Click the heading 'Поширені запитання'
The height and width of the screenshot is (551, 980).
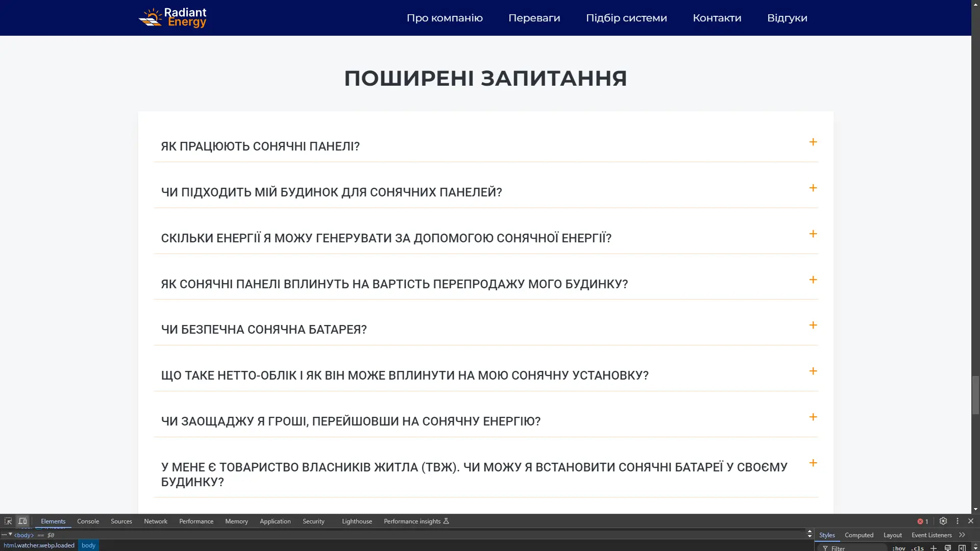click(x=485, y=78)
